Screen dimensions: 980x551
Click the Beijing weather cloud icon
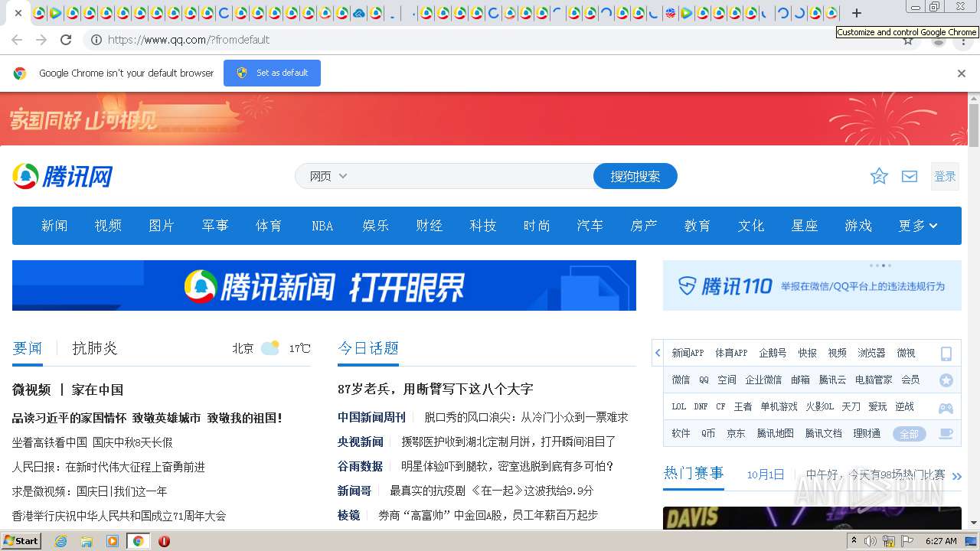pyautogui.click(x=270, y=348)
